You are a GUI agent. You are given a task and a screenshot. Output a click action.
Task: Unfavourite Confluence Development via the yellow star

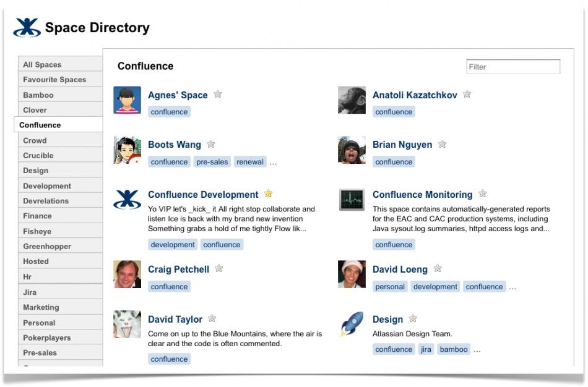268,193
